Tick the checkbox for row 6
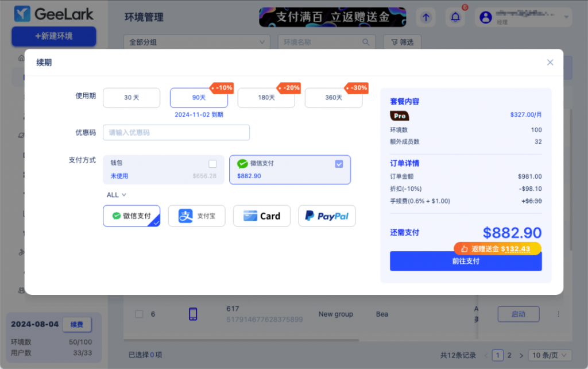 point(138,314)
